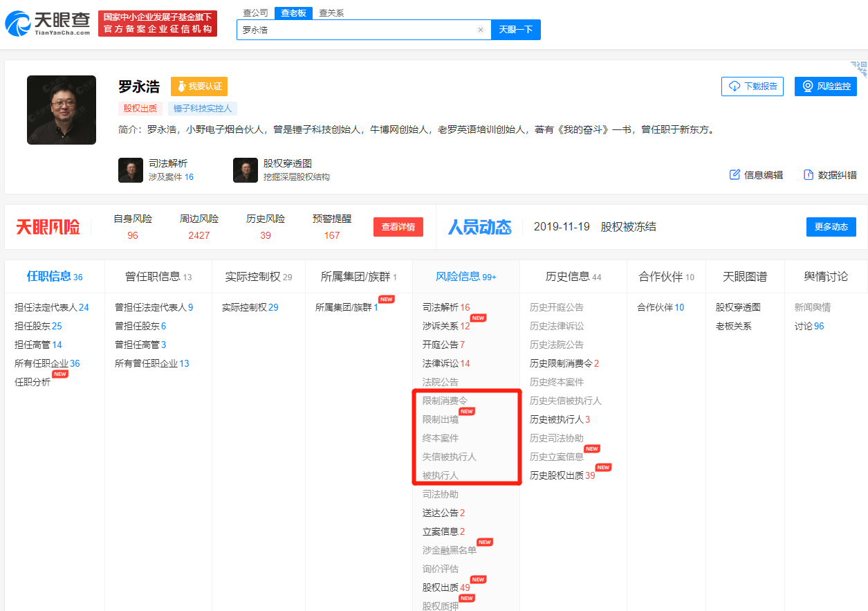Click the 天眼一下 search button
Image resolution: width=868 pixels, height=611 pixels.
click(516, 30)
